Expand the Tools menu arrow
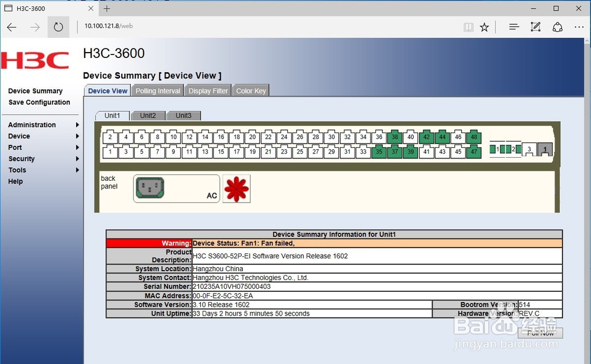The height and width of the screenshot is (364, 591). [x=77, y=170]
